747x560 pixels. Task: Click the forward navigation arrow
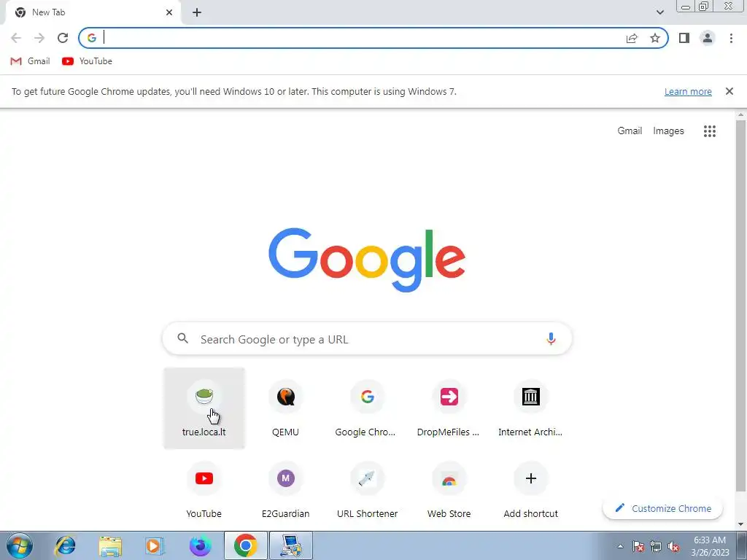39,38
